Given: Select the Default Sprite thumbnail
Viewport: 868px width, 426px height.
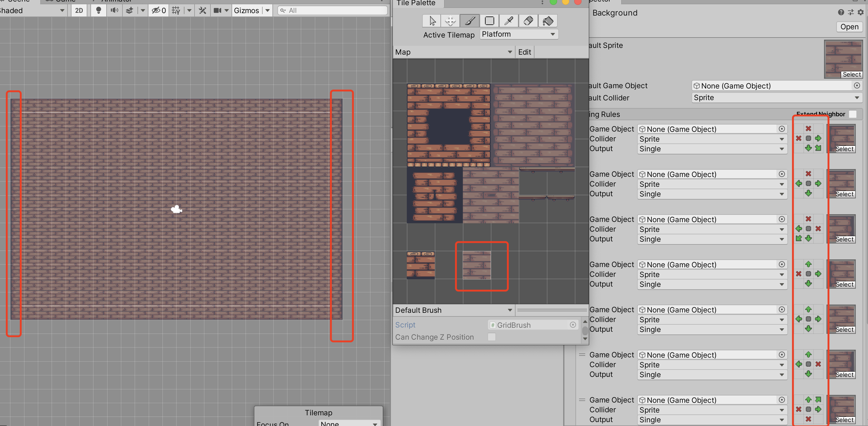Looking at the screenshot, I should pos(843,59).
